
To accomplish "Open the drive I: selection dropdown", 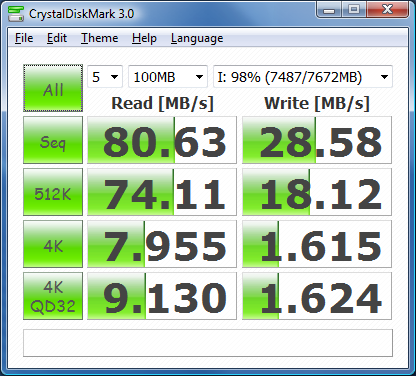I will [x=303, y=77].
